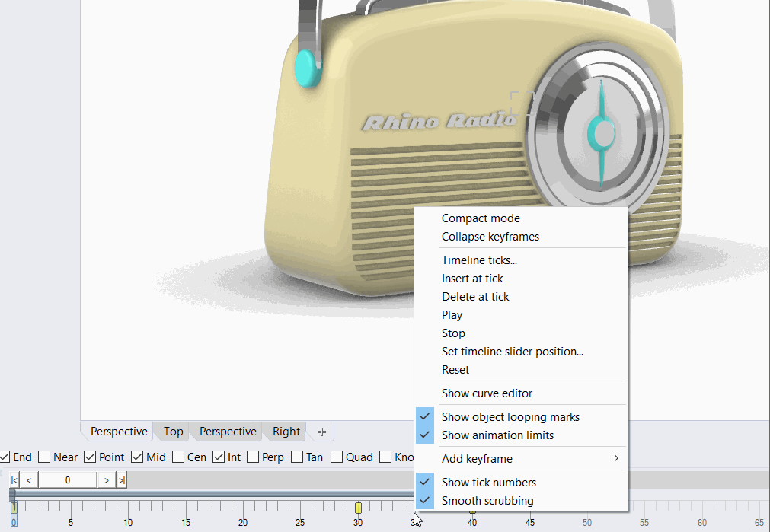Click the timeline slider handle
The height and width of the screenshot is (532, 770).
[x=12, y=495]
